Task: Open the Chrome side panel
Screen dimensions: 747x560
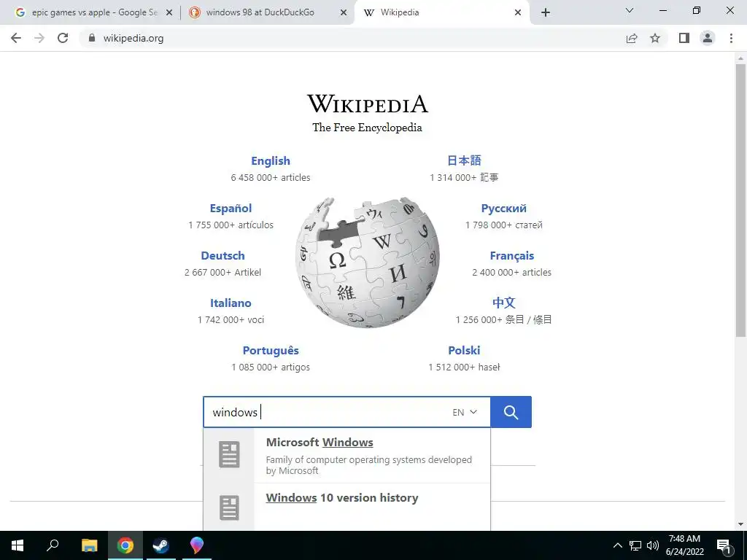Action: [684, 38]
